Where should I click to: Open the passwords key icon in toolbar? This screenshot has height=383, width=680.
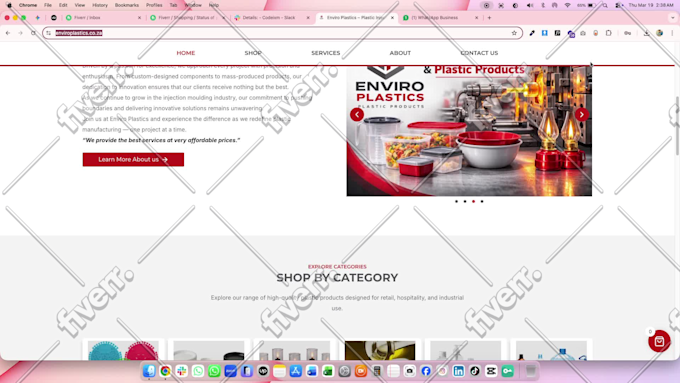[628, 33]
